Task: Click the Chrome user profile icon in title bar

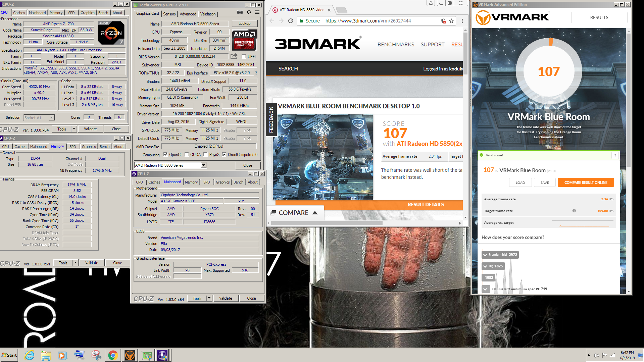Action: coord(431,3)
